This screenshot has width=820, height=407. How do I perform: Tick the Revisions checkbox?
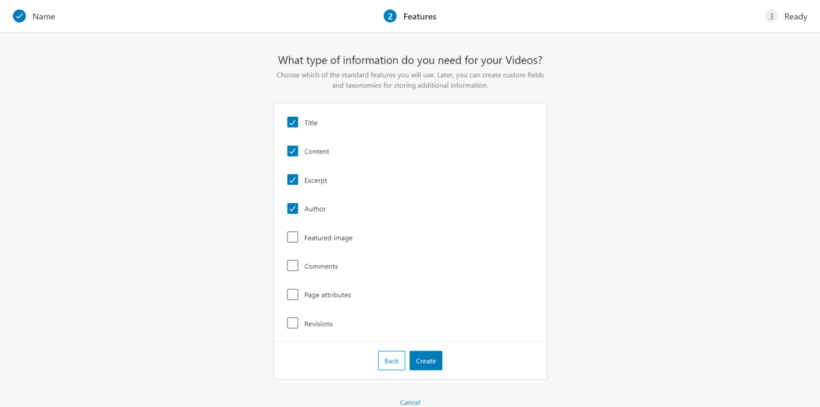pyautogui.click(x=293, y=323)
